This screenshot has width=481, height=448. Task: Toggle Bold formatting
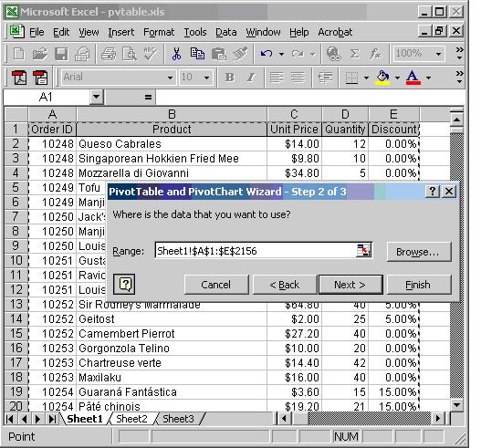click(x=229, y=78)
